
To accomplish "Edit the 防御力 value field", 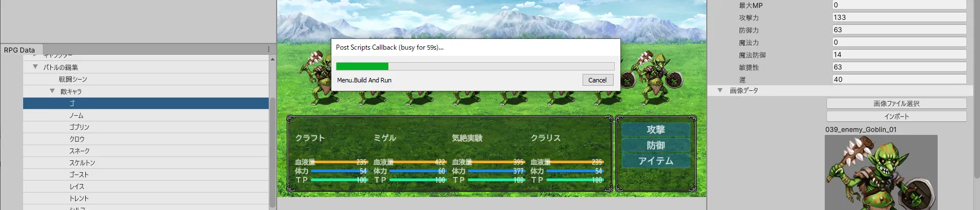I will tap(899, 29).
